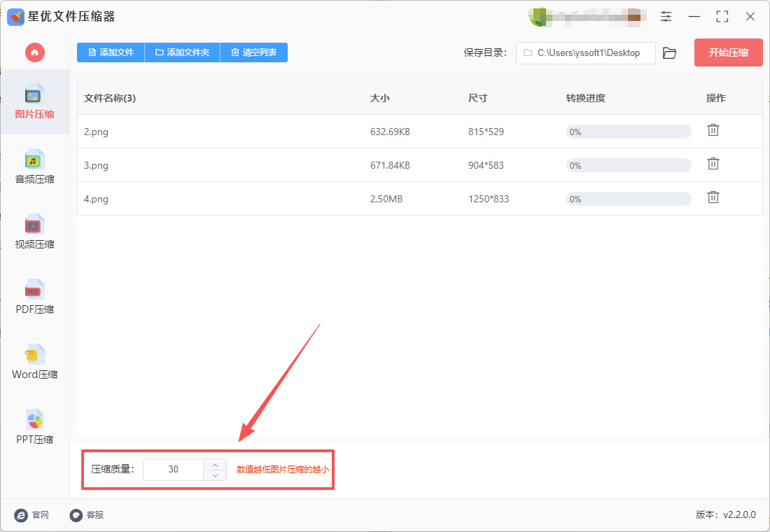Screen dimensions: 770x532
Task: Click progress bar for 2.png
Action: click(629, 132)
